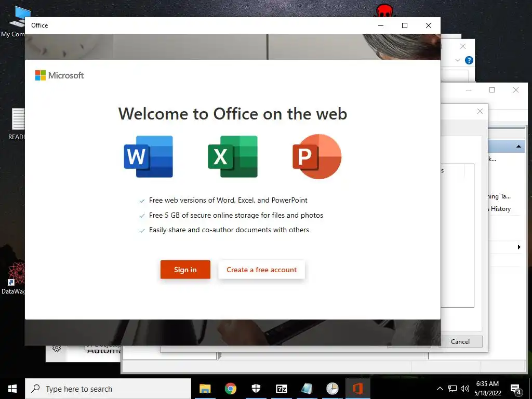Screen dimensions: 532x399
Task: Click the Excel app icon
Action: click(233, 156)
